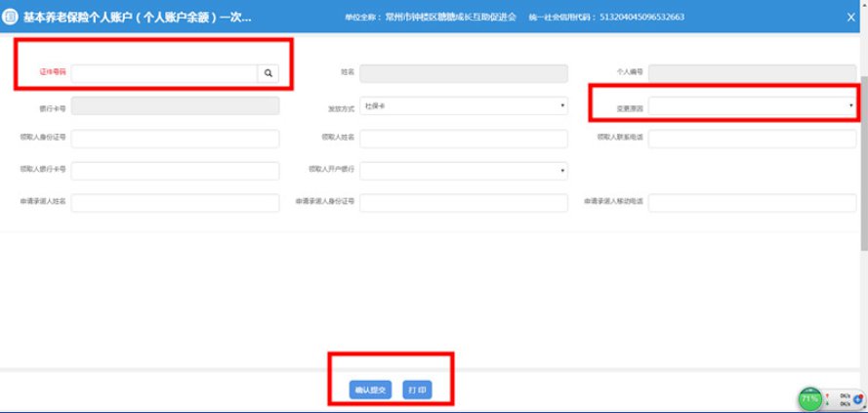
Task: Click the 打印 button
Action: click(417, 391)
